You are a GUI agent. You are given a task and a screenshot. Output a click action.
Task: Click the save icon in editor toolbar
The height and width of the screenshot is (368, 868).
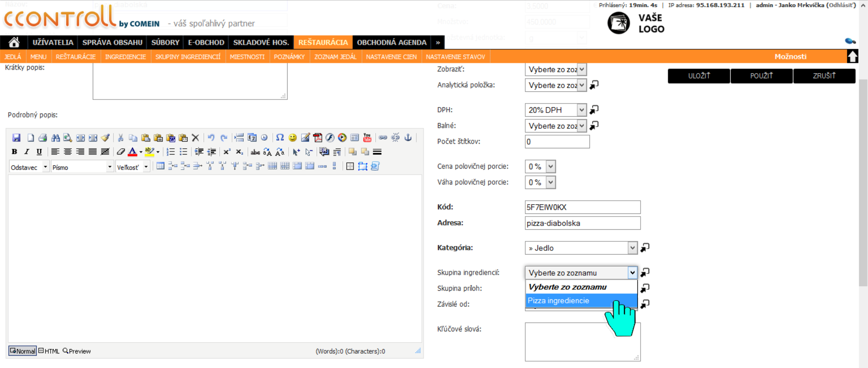pos(16,138)
